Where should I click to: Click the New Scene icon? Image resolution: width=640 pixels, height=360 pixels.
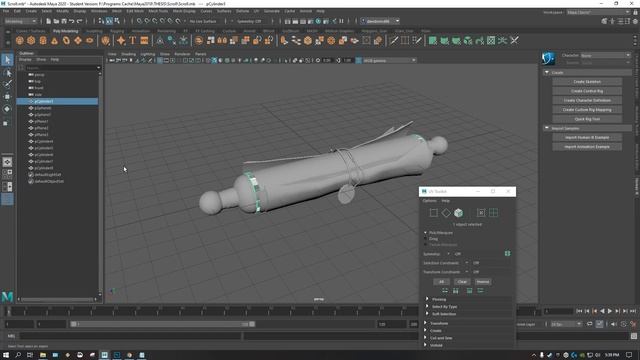click(x=49, y=21)
